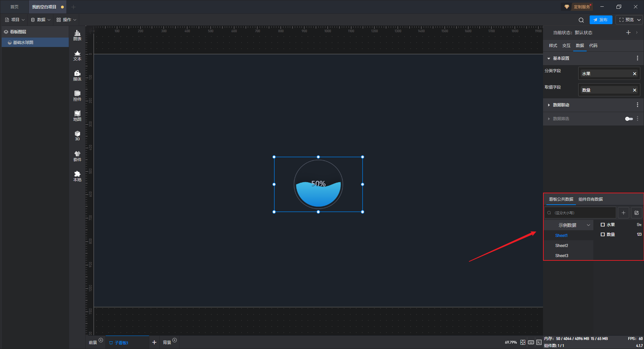Click the 背景 background label
Screen dimensions: 644x349
tap(167, 343)
